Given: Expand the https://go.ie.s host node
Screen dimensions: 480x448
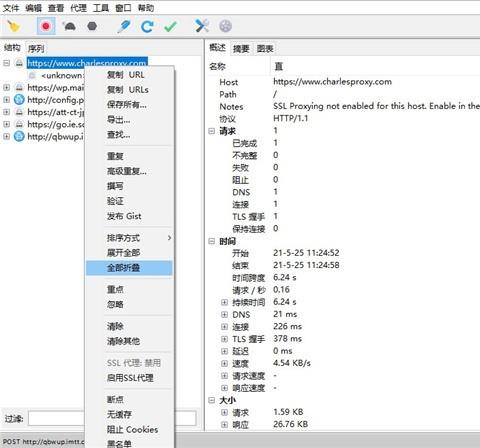Looking at the screenshot, I should [6, 124].
